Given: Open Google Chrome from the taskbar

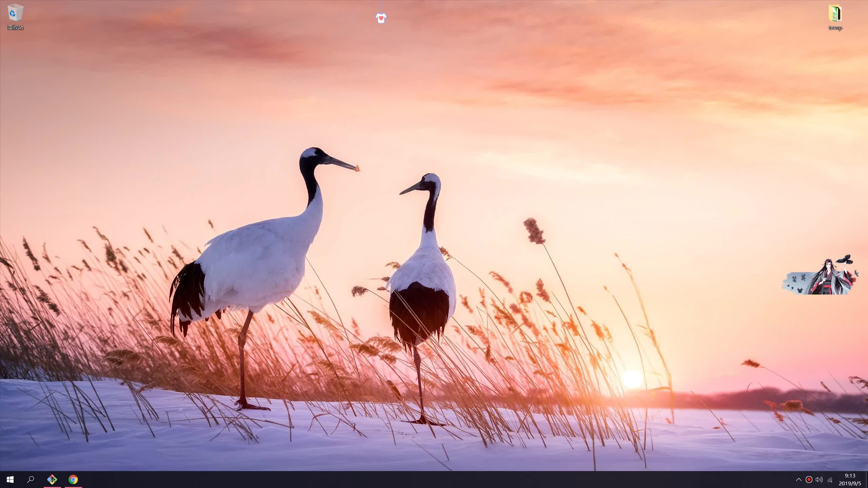Looking at the screenshot, I should pyautogui.click(x=73, y=479).
